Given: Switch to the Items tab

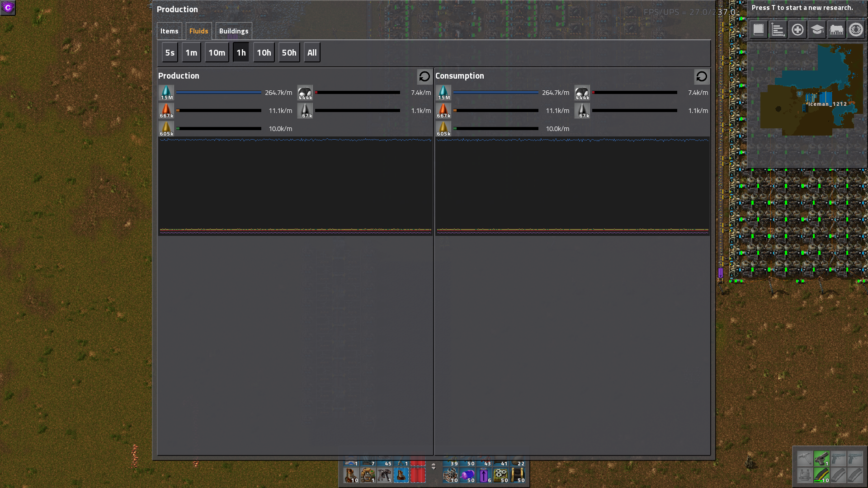Looking at the screenshot, I should pos(169,31).
